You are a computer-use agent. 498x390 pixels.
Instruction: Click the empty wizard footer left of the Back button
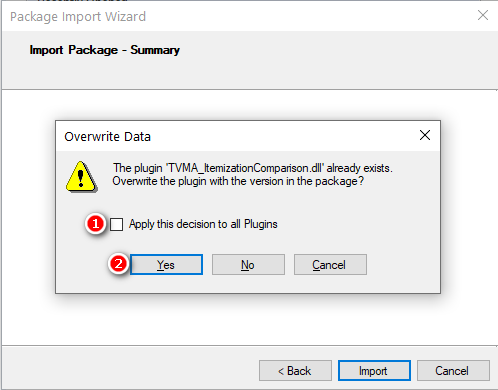pos(130,370)
